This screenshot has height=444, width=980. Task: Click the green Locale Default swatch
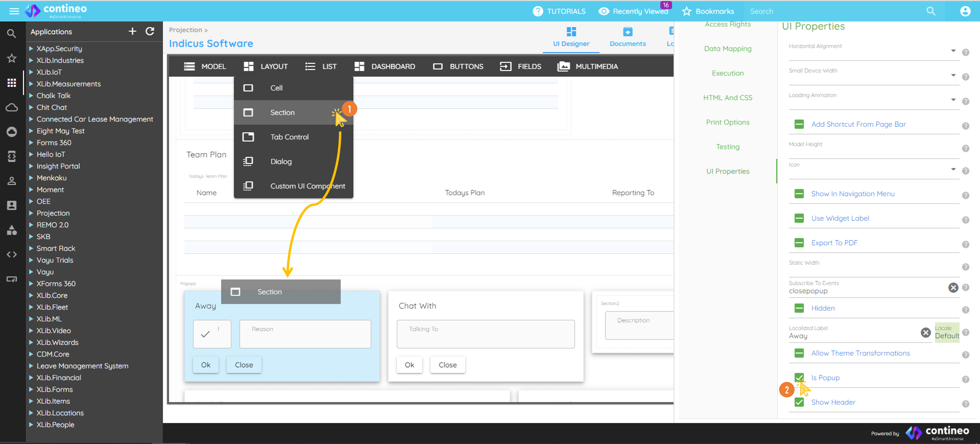coord(947,332)
